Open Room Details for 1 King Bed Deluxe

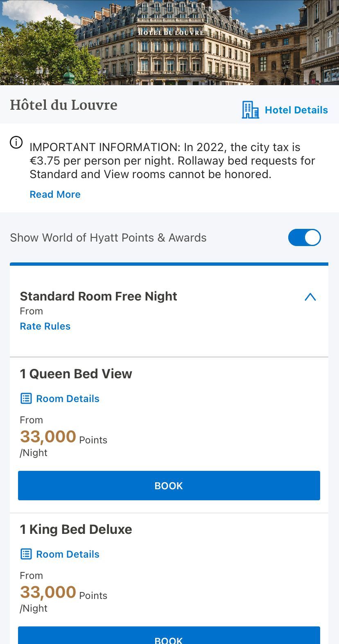click(x=68, y=554)
